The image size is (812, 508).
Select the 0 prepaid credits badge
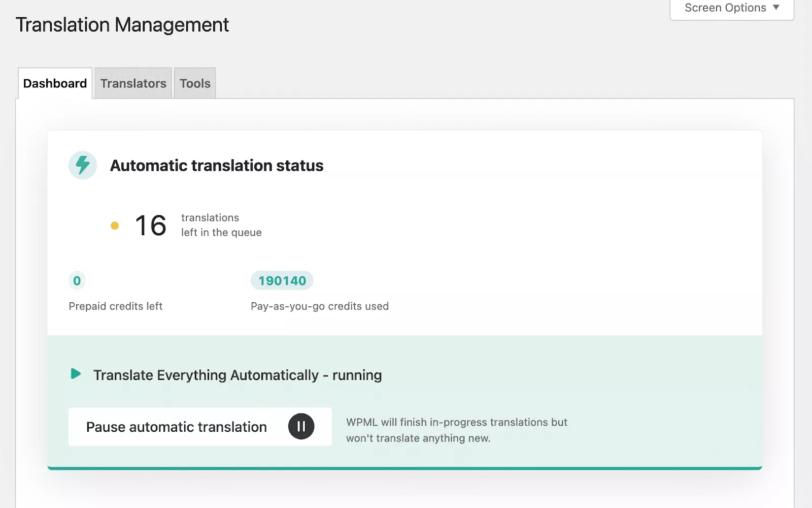[x=77, y=280]
